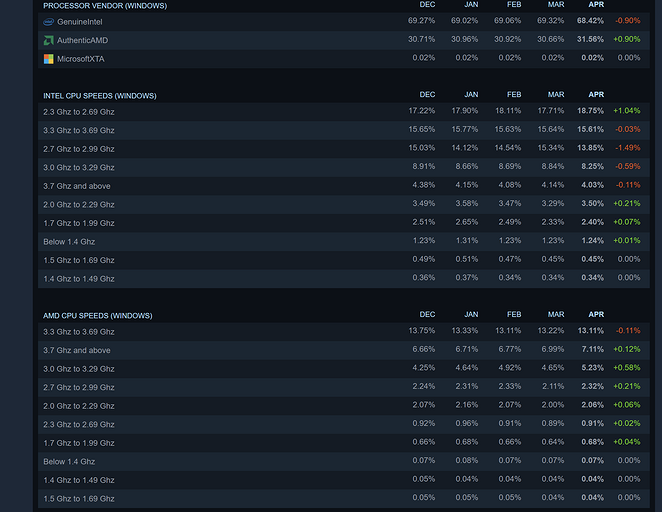
Task: Select the AuthenticAMD vendor name
Action: coord(82,40)
